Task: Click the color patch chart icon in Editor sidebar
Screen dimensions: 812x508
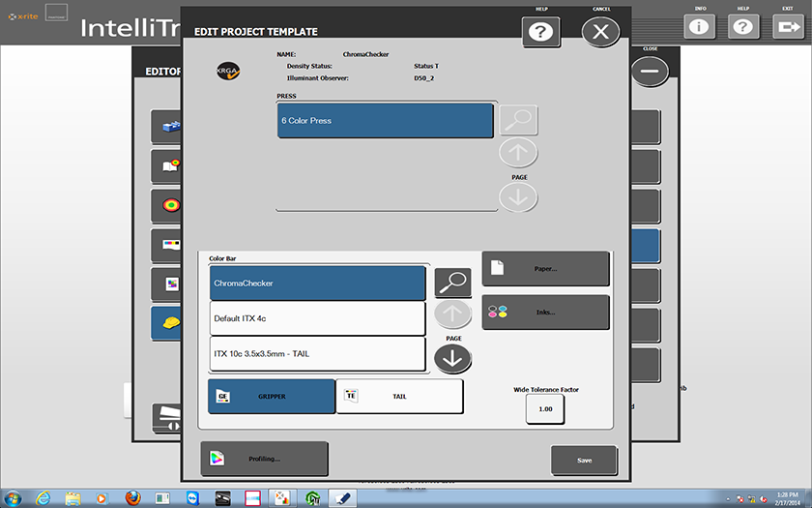Action: point(172,284)
